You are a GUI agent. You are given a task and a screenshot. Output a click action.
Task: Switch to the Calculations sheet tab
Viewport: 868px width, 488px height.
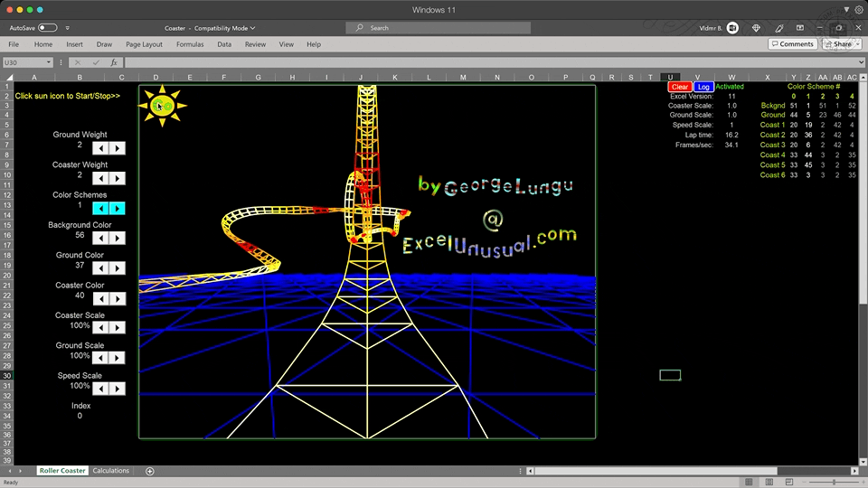(x=111, y=471)
